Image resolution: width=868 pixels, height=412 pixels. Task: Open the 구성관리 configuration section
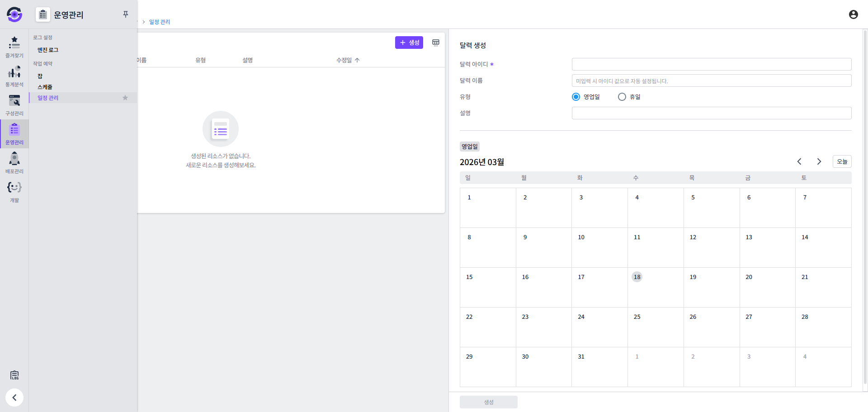[14, 105]
